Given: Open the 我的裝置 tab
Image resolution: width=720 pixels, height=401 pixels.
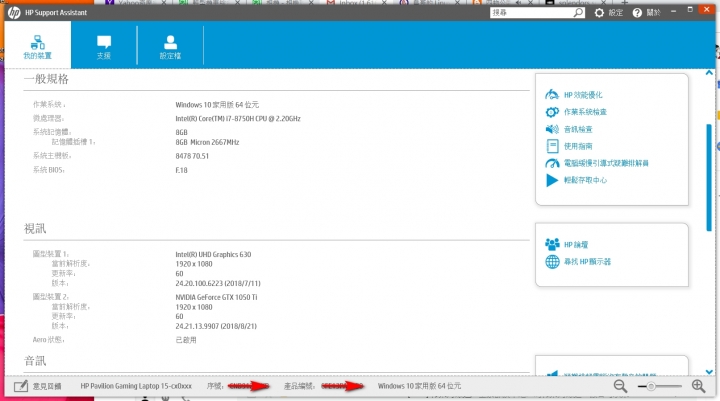Looking at the screenshot, I should click(38, 47).
